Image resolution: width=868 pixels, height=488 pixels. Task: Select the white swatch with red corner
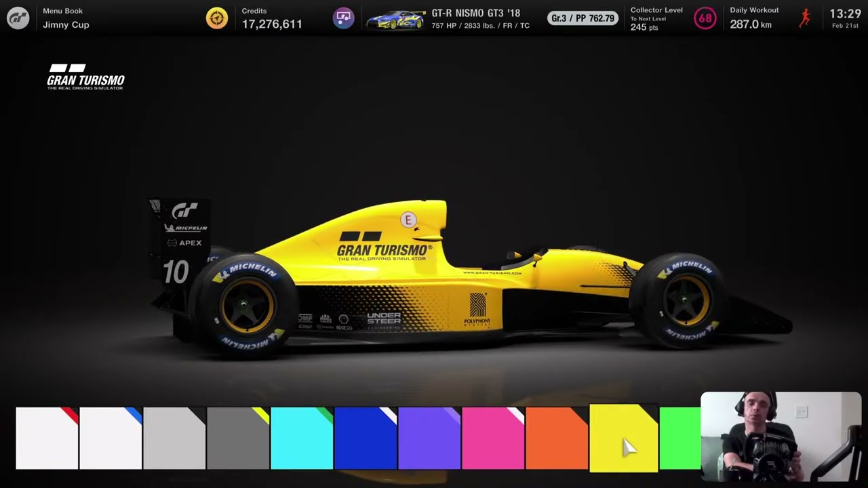tap(47, 438)
